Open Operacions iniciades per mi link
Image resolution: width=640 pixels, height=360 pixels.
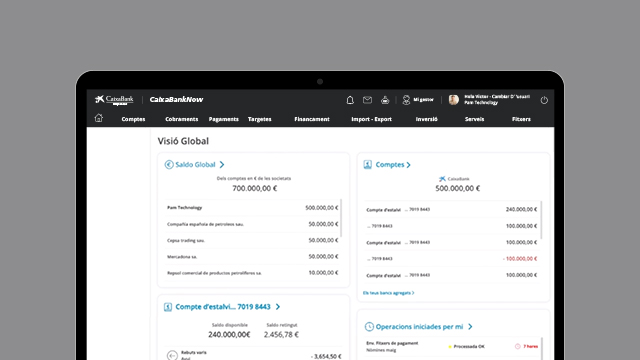(x=419, y=327)
